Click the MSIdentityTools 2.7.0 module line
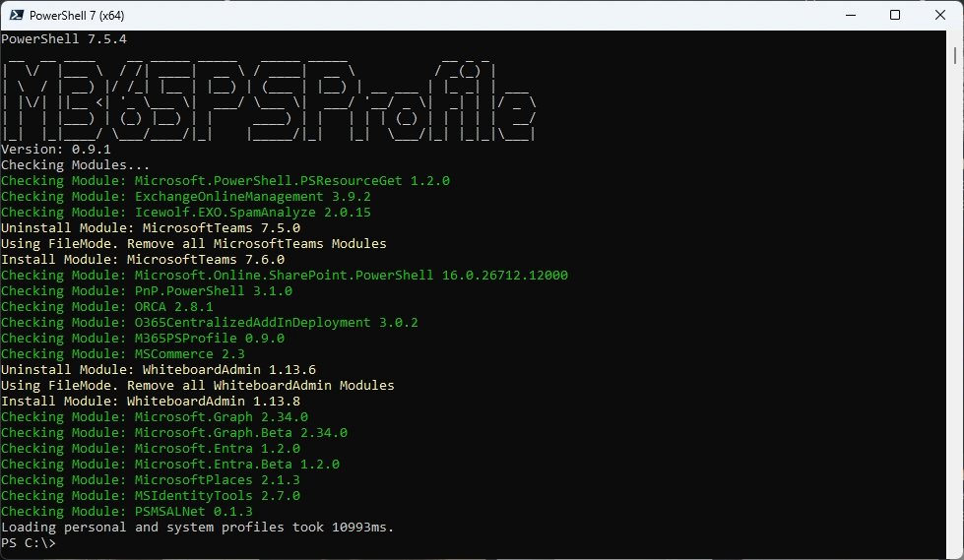 [150, 496]
